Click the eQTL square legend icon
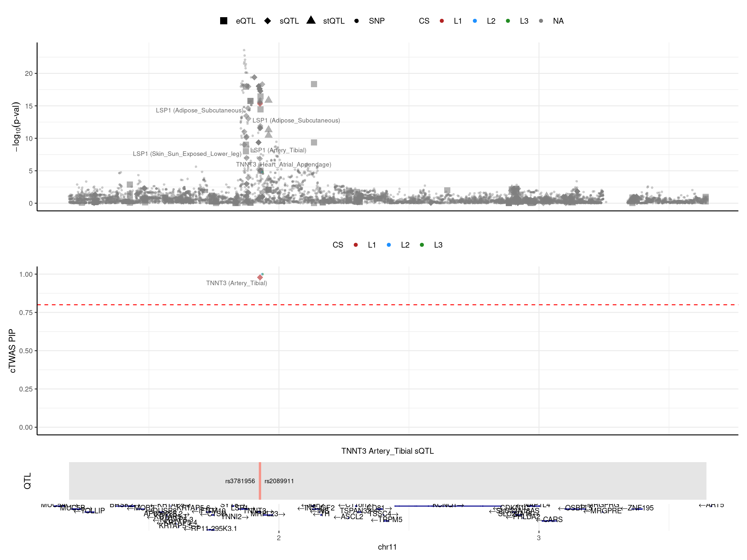This screenshot has width=747, height=560. click(x=224, y=21)
